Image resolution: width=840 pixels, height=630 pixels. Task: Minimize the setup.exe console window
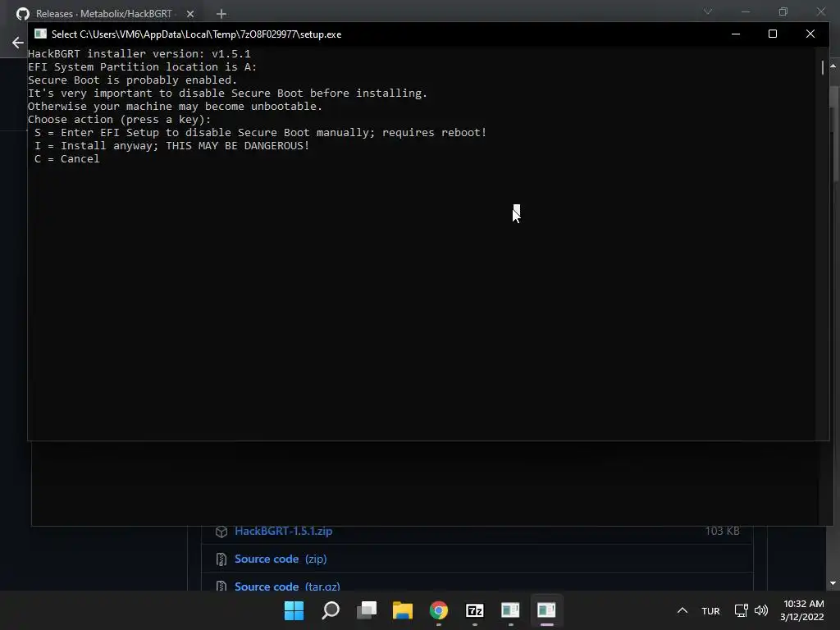point(736,34)
